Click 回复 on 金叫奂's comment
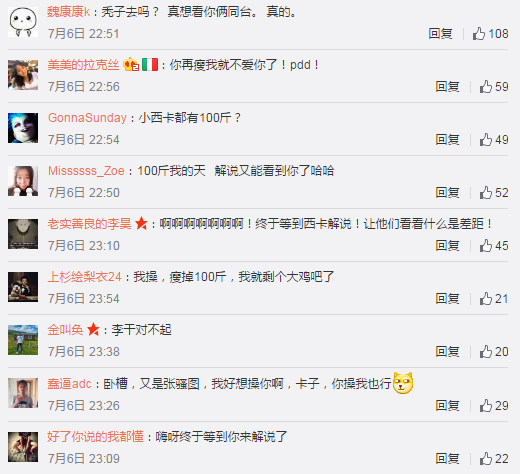This screenshot has height=474, width=520. click(x=447, y=352)
